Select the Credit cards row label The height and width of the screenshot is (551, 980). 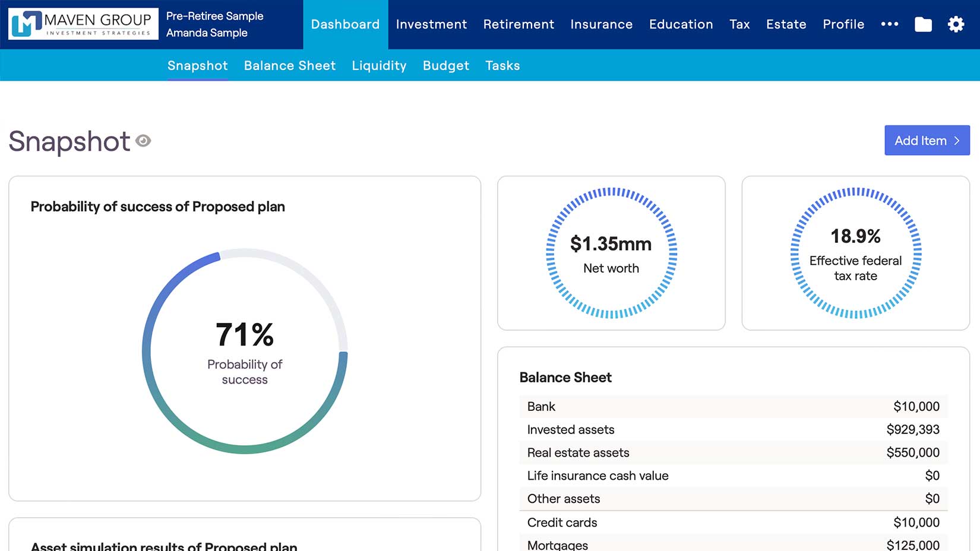(x=562, y=522)
